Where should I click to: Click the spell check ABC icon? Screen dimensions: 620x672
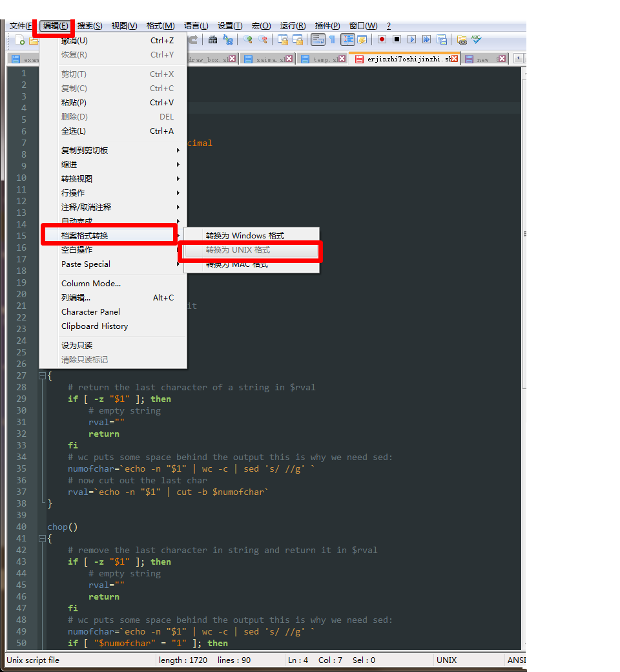tap(477, 40)
